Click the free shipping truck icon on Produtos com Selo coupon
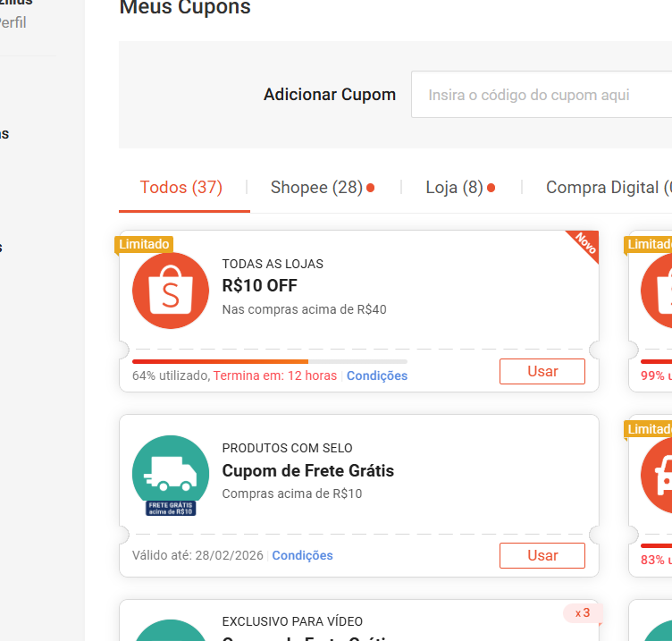The image size is (672, 641). pos(171,473)
